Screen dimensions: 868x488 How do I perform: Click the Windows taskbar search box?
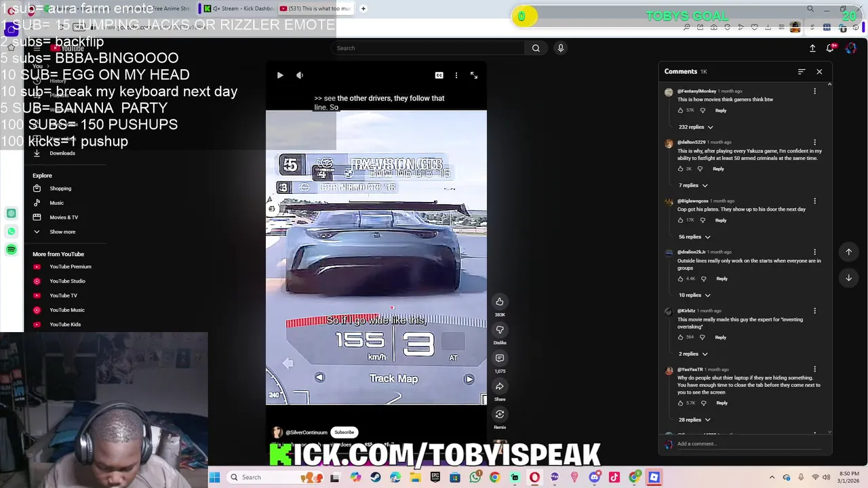(x=274, y=477)
